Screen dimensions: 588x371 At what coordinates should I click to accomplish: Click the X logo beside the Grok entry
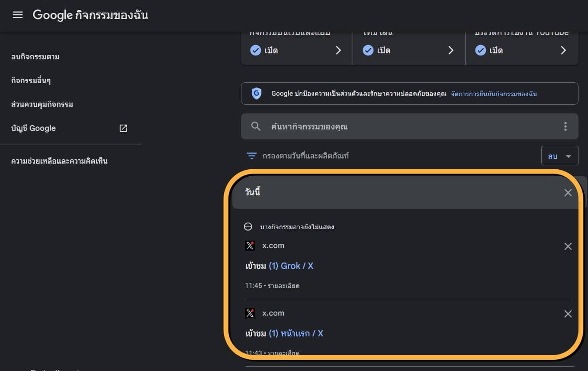250,246
